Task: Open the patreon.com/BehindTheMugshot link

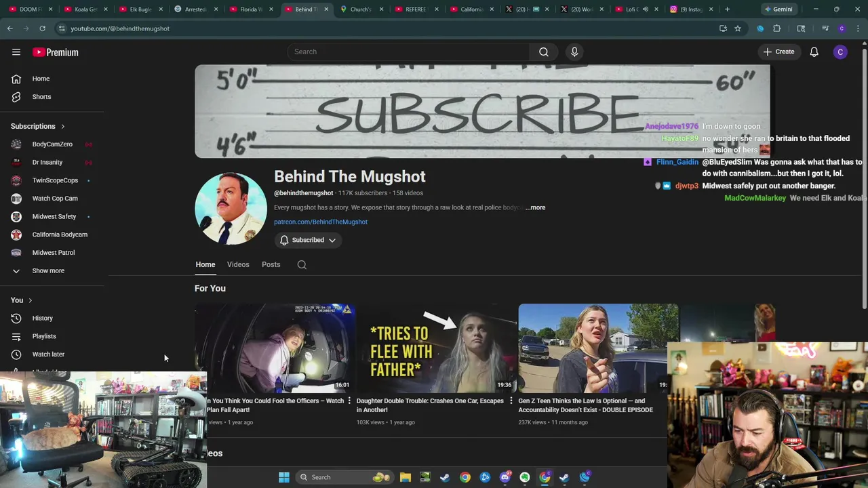Action: coord(321,222)
